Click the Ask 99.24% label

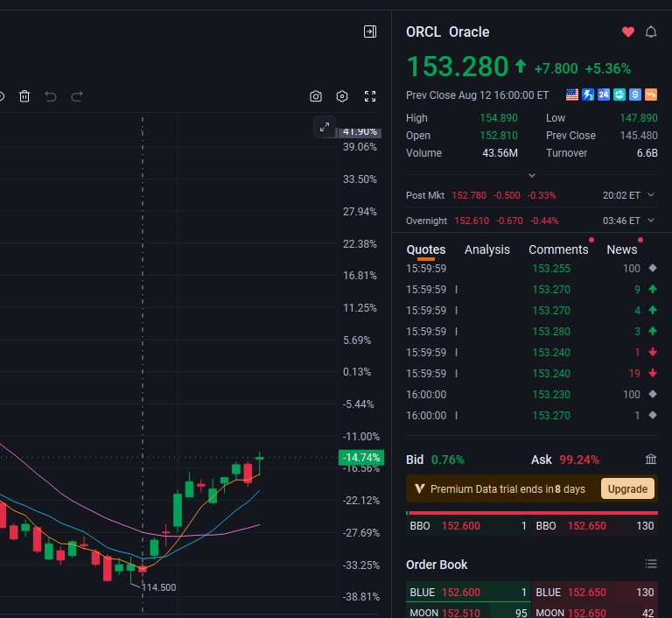tap(565, 460)
